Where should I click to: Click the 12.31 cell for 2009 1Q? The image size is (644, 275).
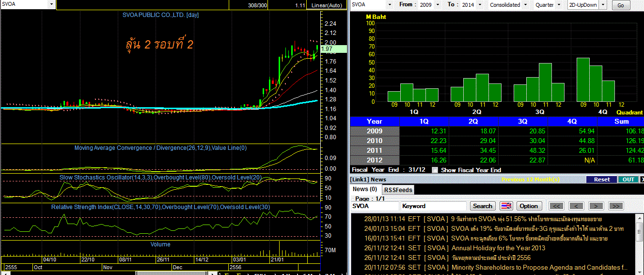pyautogui.click(x=424, y=131)
